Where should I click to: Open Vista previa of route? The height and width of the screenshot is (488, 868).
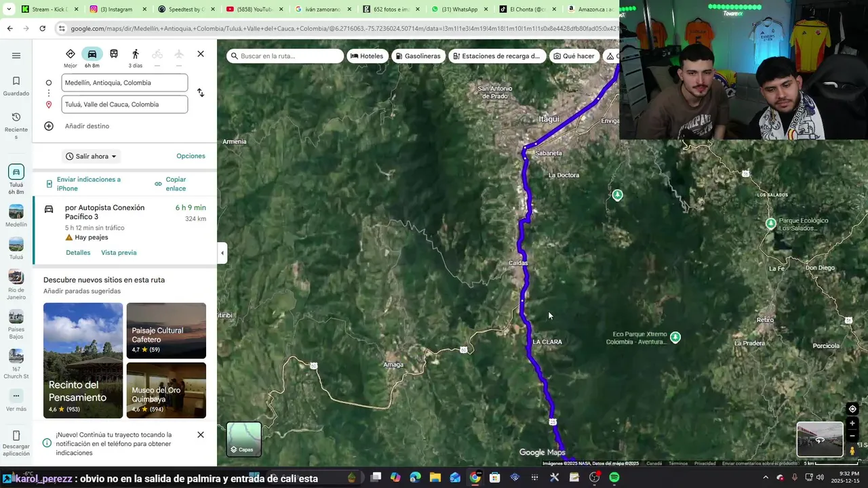coord(119,253)
